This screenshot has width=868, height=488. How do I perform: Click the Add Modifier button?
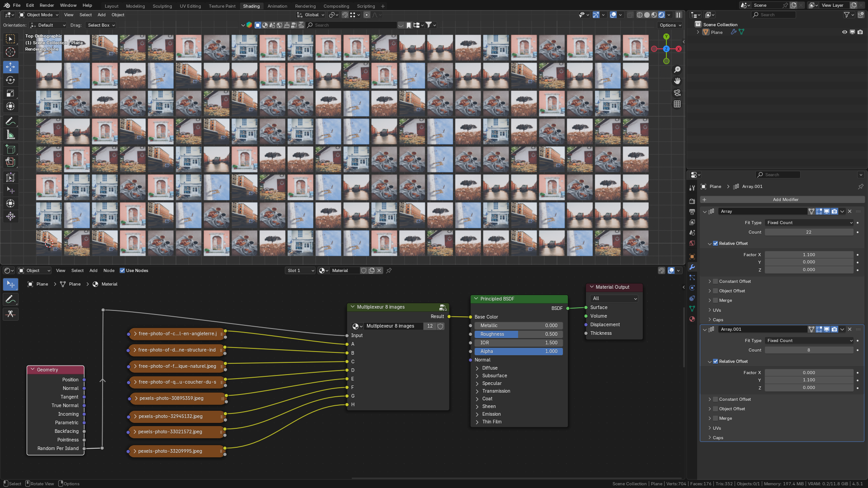pos(782,200)
